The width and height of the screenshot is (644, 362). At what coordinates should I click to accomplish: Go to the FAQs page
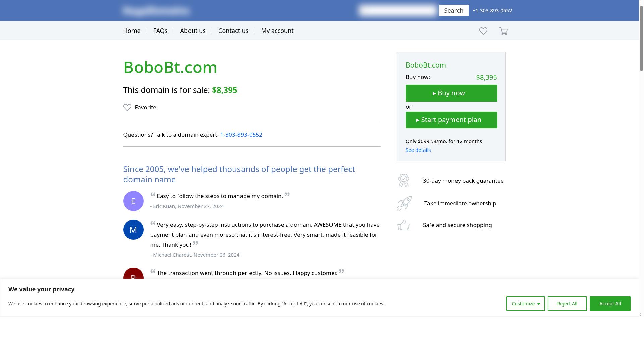tap(160, 31)
